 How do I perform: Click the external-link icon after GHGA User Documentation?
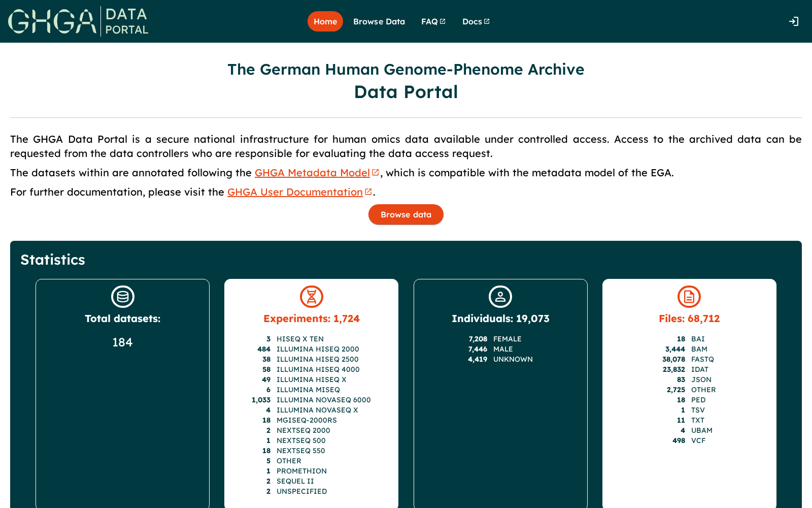368,192
